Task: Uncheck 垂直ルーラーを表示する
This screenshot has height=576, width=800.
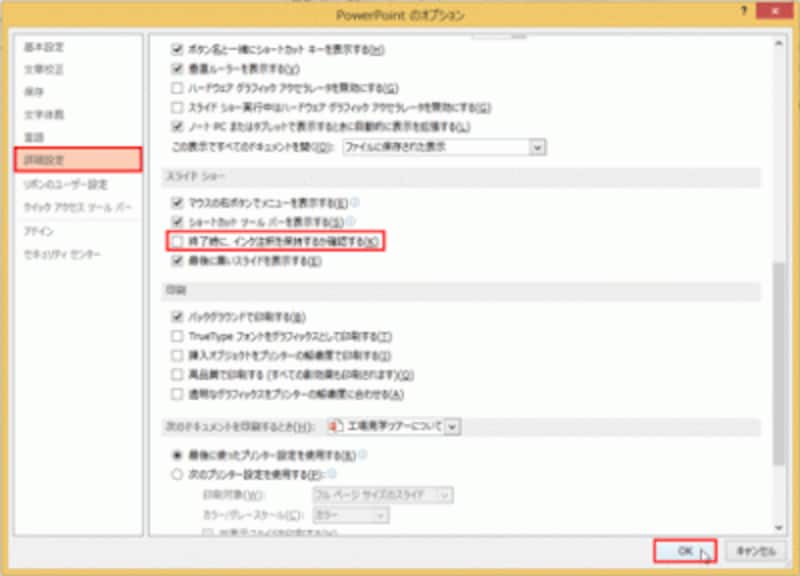Action: point(177,68)
